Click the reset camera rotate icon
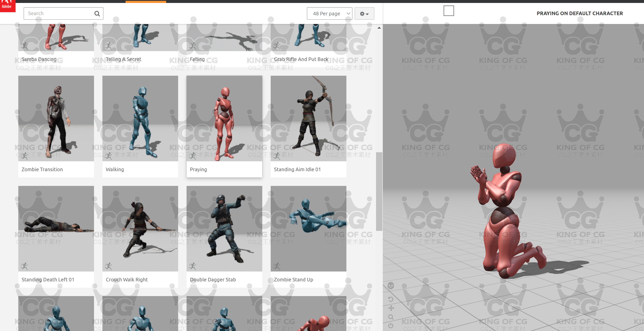This screenshot has height=331, width=644. coord(391,299)
